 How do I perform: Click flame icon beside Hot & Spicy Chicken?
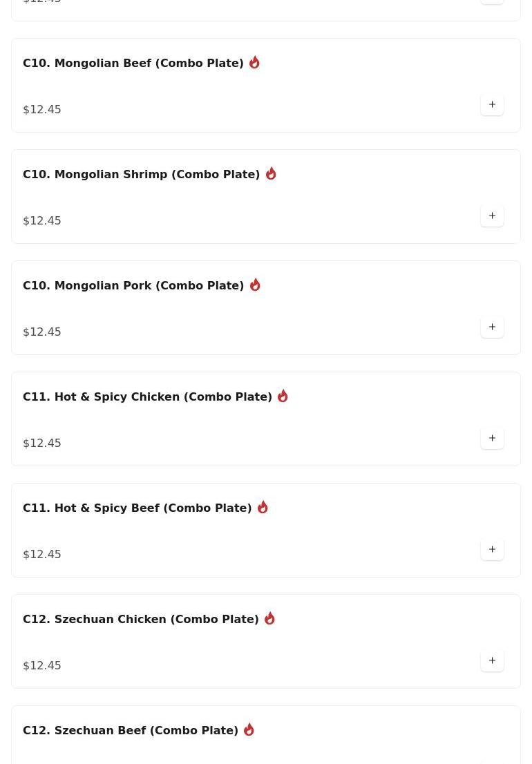(x=283, y=396)
